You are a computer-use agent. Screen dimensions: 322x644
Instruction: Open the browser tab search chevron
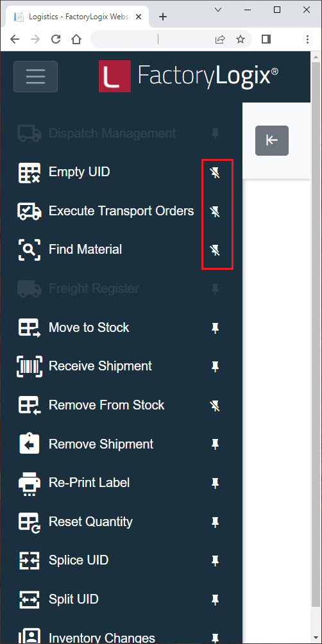(x=218, y=10)
